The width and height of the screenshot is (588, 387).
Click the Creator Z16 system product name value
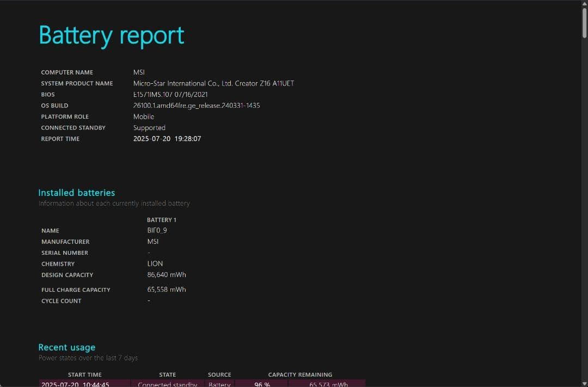click(x=213, y=83)
